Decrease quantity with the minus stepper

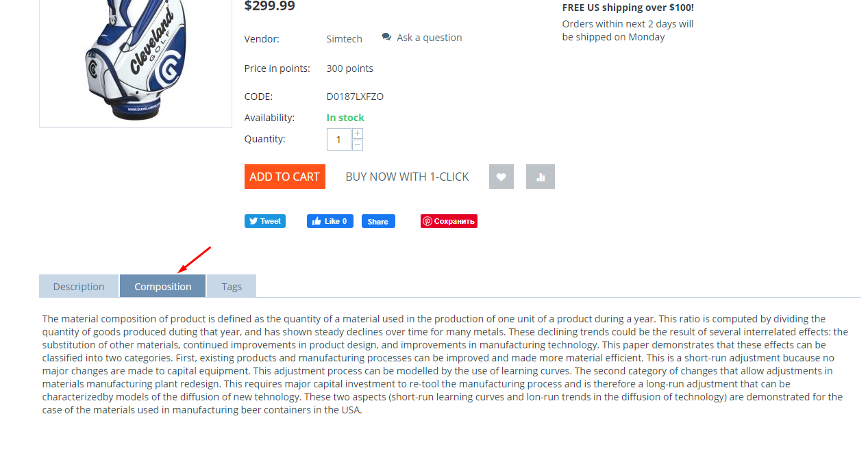[x=358, y=144]
